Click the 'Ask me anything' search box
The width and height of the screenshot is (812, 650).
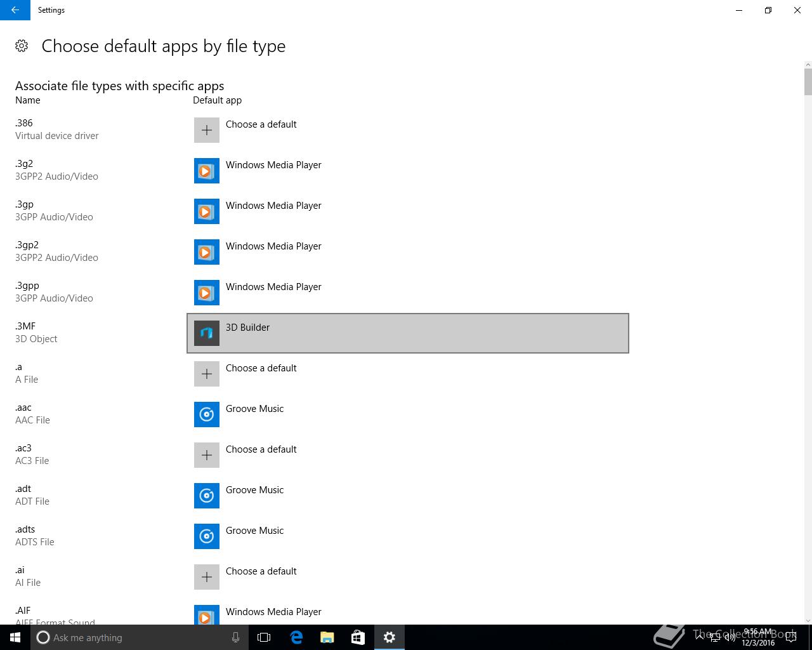pos(140,637)
